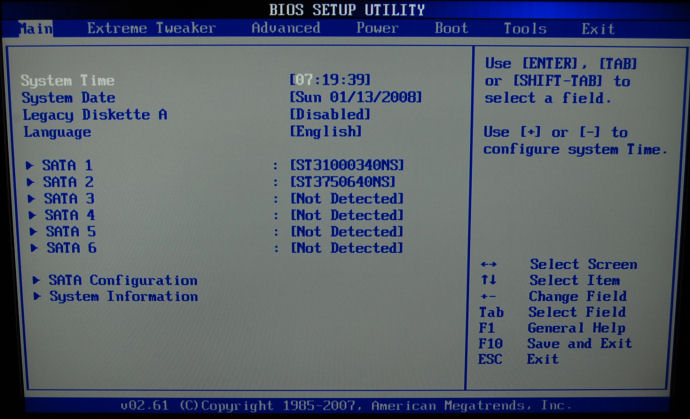This screenshot has height=419, width=690.
Task: Expand the SATA 1 arrow
Action: click(x=29, y=165)
